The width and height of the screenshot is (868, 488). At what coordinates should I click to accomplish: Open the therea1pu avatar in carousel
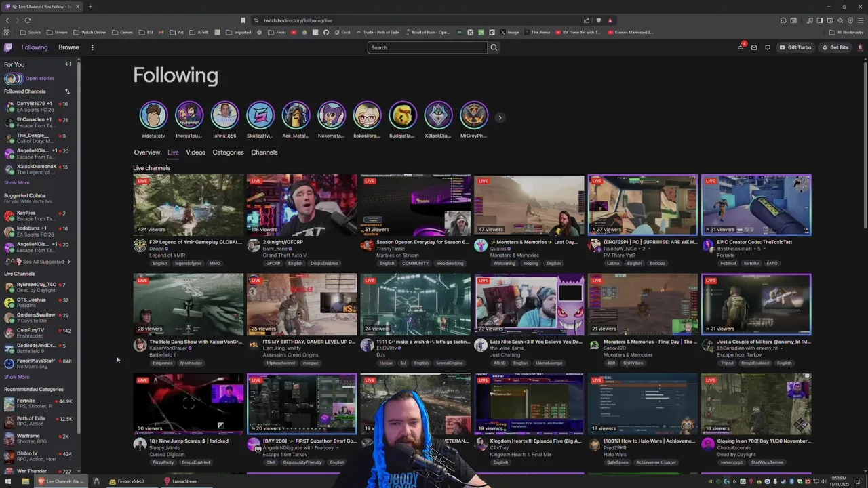[x=189, y=115]
